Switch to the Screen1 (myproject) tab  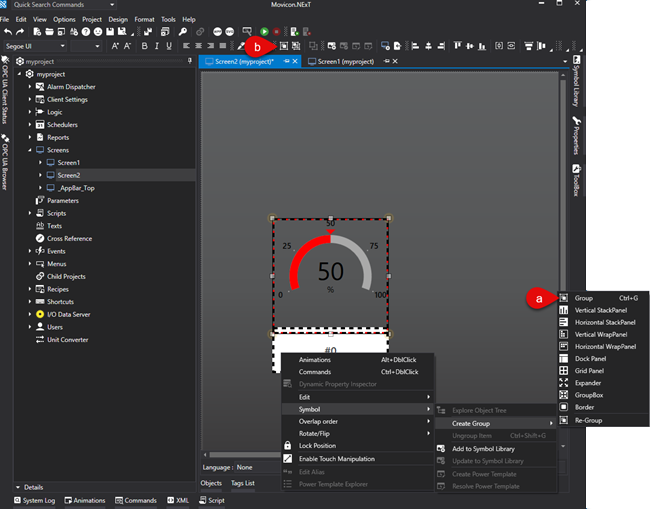click(x=345, y=61)
